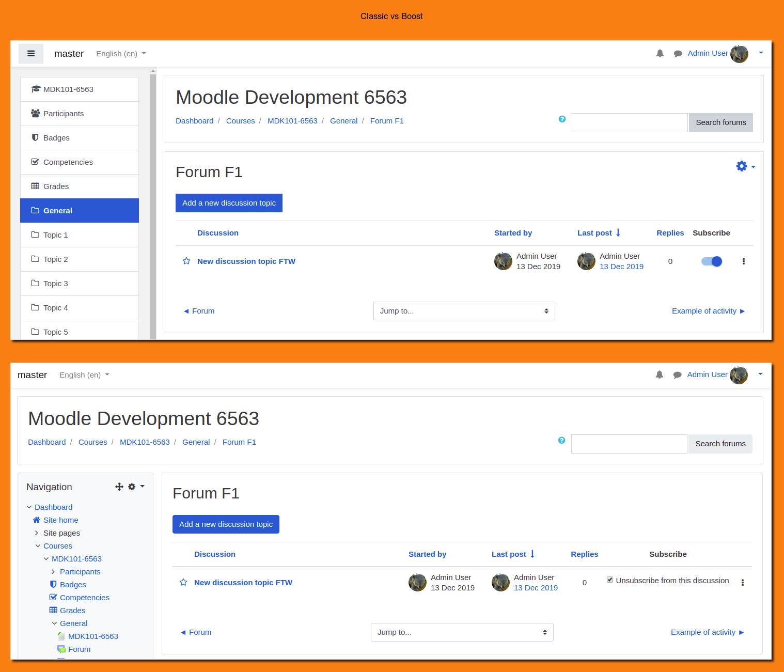Uncheck Unsubscribe from this discussion checkbox
The height and width of the screenshot is (672, 784).
(x=610, y=580)
